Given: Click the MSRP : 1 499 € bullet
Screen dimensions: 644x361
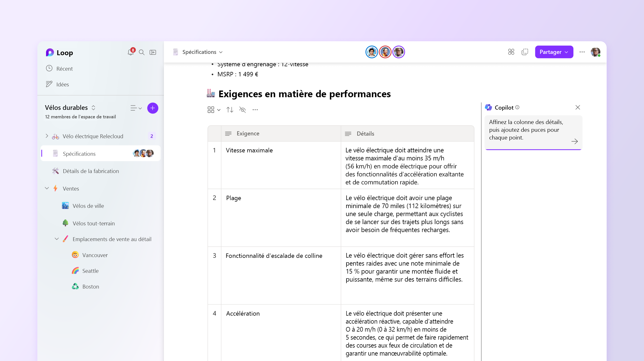Looking at the screenshot, I should point(238,74).
